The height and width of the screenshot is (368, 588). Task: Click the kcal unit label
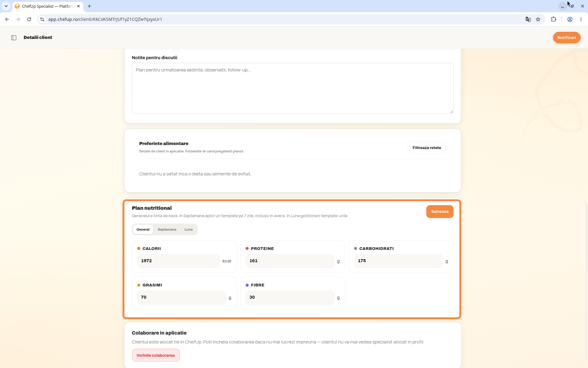tap(227, 261)
